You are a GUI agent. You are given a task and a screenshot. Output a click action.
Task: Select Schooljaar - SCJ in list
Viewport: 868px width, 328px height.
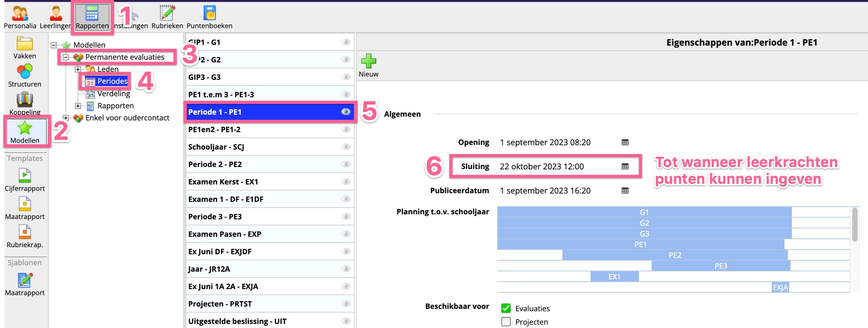click(x=216, y=147)
